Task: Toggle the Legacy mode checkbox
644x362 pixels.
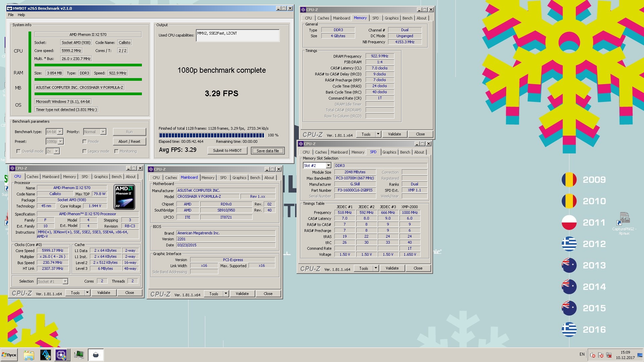Action: tap(85, 151)
